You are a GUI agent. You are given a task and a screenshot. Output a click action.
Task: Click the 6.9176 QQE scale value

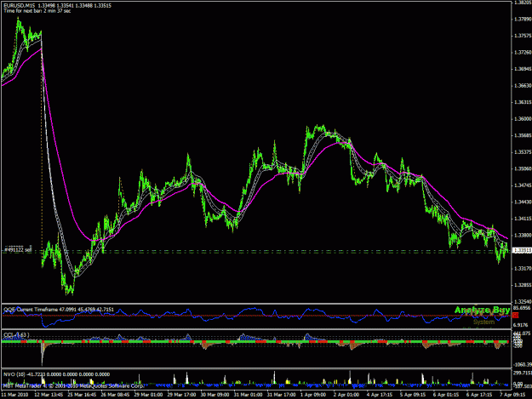pyautogui.click(x=522, y=325)
